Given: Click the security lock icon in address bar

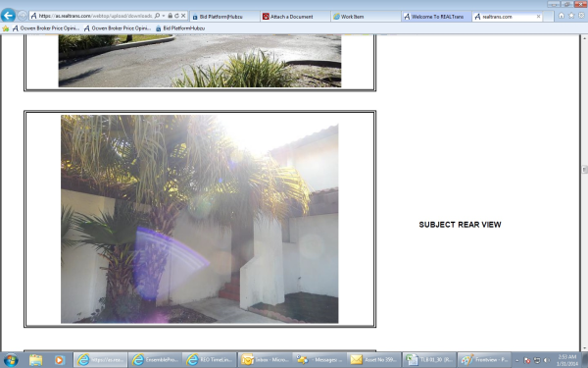Looking at the screenshot, I should point(171,16).
